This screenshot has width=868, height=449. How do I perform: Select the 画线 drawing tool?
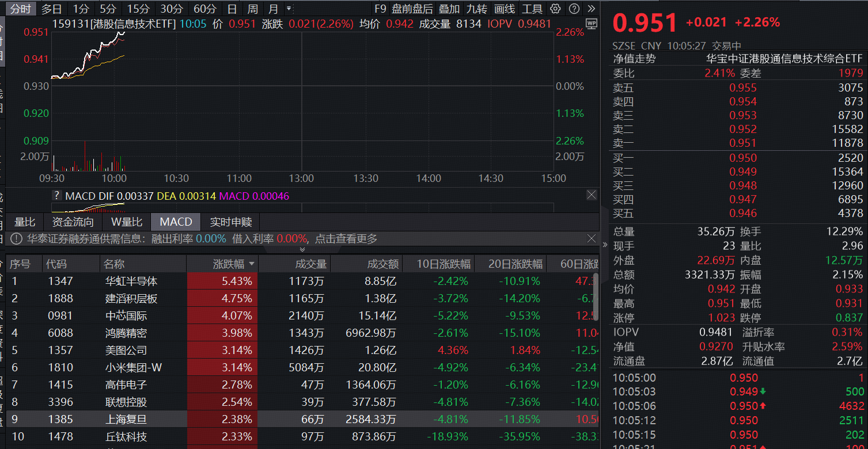[x=506, y=9]
